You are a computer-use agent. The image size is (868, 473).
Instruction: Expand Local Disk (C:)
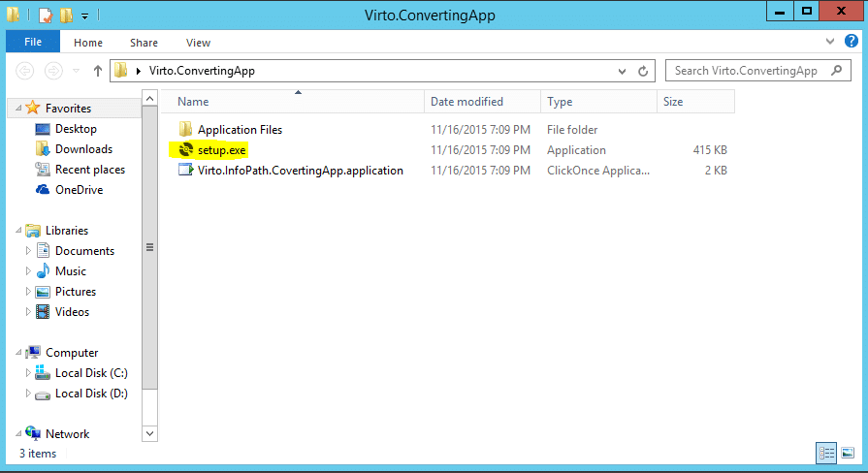tap(28, 373)
